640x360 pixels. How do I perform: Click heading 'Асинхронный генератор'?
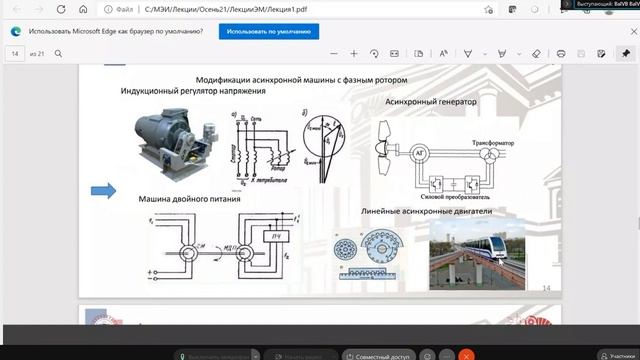point(431,102)
